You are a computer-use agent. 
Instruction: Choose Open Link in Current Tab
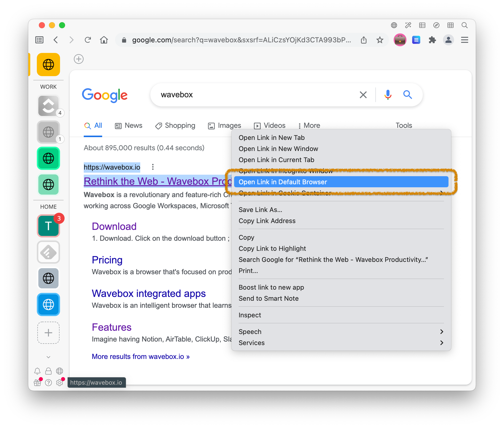[x=341, y=160]
